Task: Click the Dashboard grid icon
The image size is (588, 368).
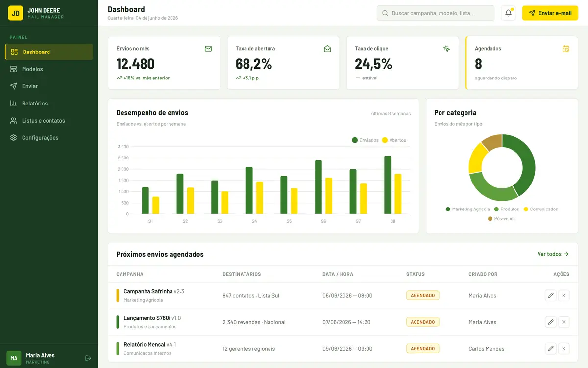Action: coord(14,52)
